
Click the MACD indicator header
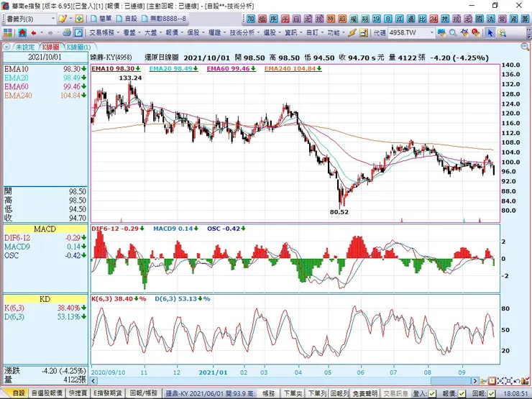click(x=45, y=229)
